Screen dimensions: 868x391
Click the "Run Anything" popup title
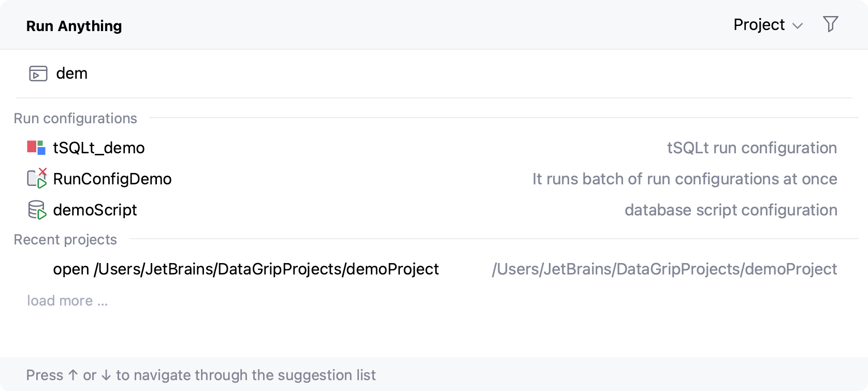point(74,26)
